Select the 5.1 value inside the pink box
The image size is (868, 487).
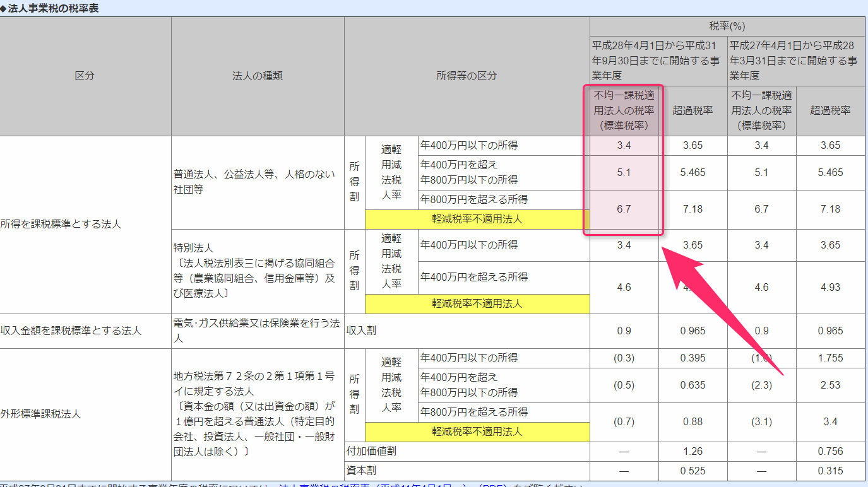[x=624, y=172]
